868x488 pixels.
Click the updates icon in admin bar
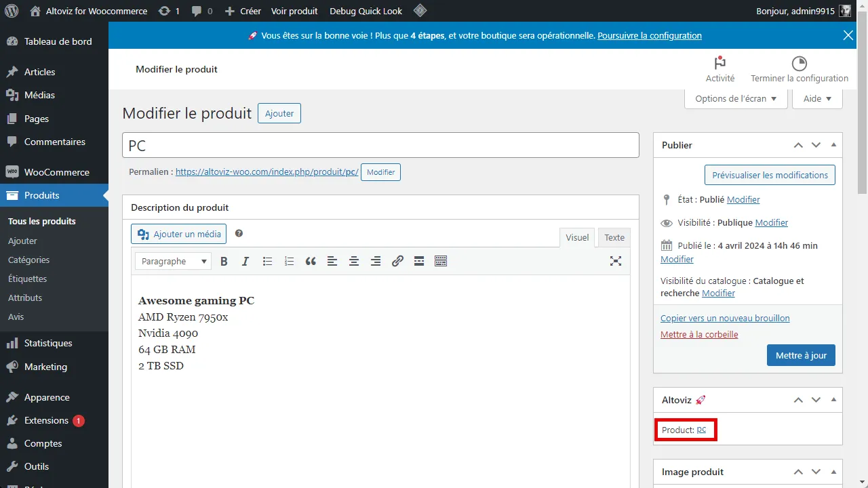coord(165,11)
